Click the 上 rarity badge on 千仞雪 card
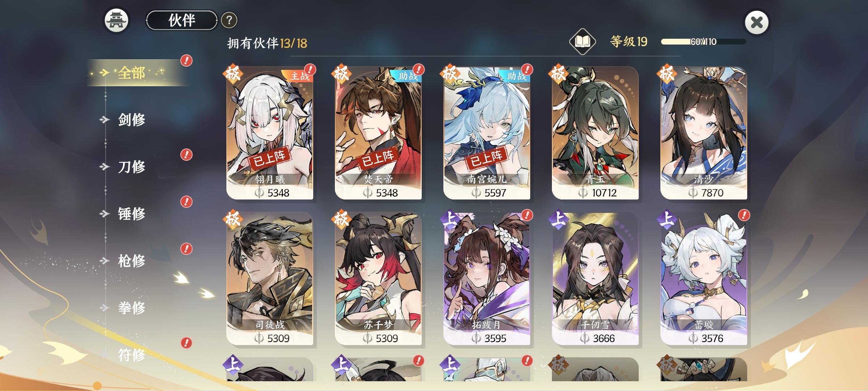The image size is (868, 391). point(558,219)
